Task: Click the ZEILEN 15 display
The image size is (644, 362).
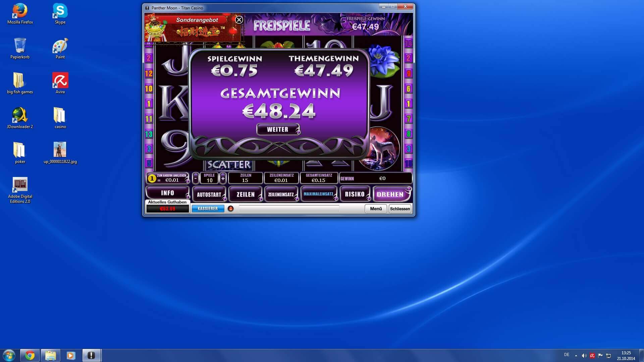Action: pyautogui.click(x=246, y=178)
